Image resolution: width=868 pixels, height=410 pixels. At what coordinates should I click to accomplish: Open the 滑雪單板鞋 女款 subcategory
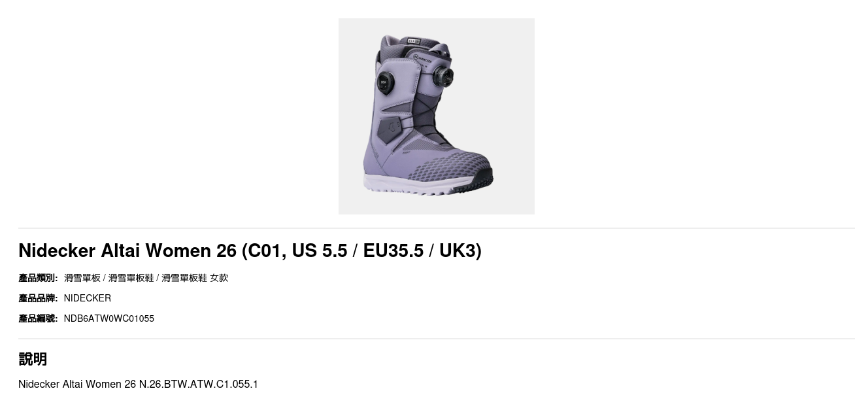coord(195,278)
